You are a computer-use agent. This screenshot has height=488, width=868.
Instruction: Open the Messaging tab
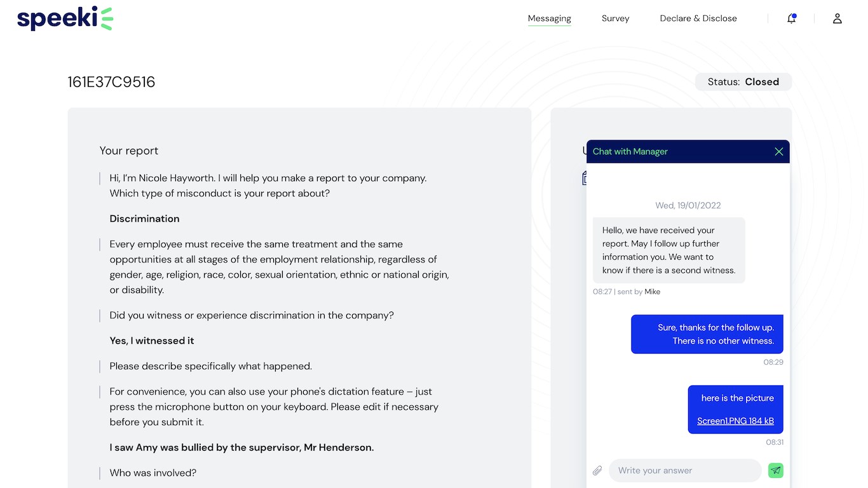(549, 18)
